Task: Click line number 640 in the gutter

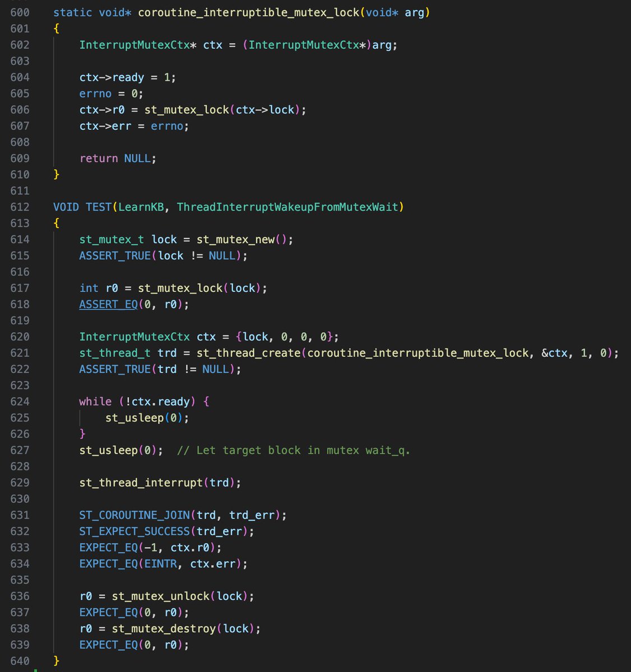Action: [x=20, y=661]
